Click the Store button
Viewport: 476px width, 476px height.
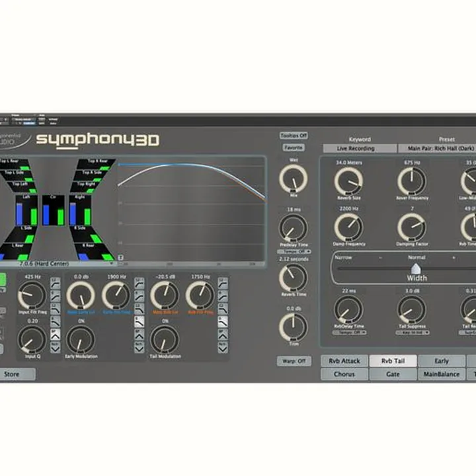pyautogui.click(x=17, y=374)
